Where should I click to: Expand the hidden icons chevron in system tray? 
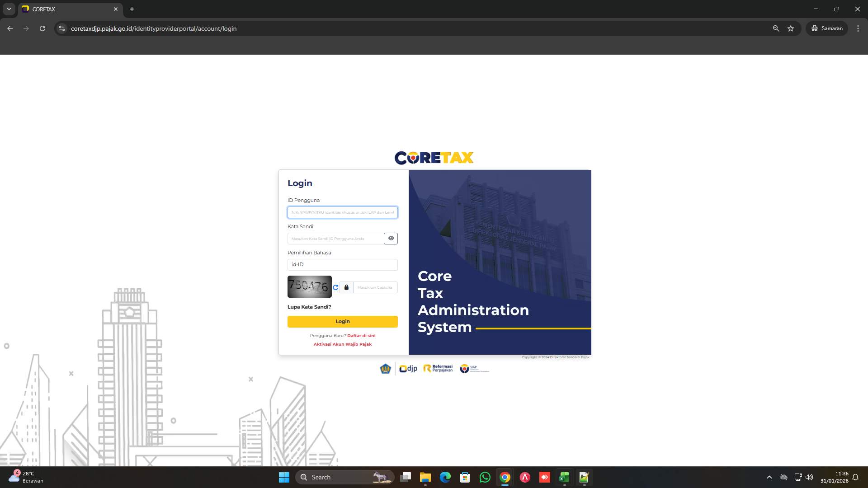[x=769, y=477]
